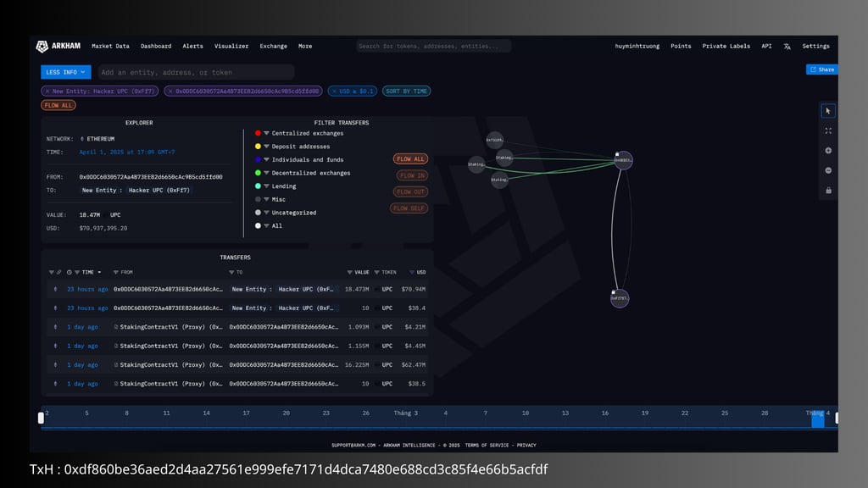Toggle Individuals and funds blue filter dot
The image size is (868, 488).
coord(258,160)
